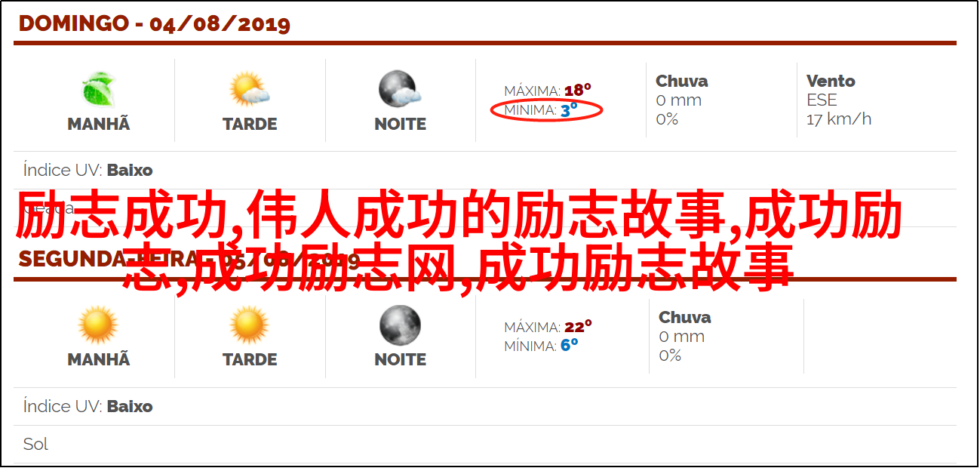Screen dimensions: 980x468
Task: Click Monday's Chuva heading
Action: [685, 317]
